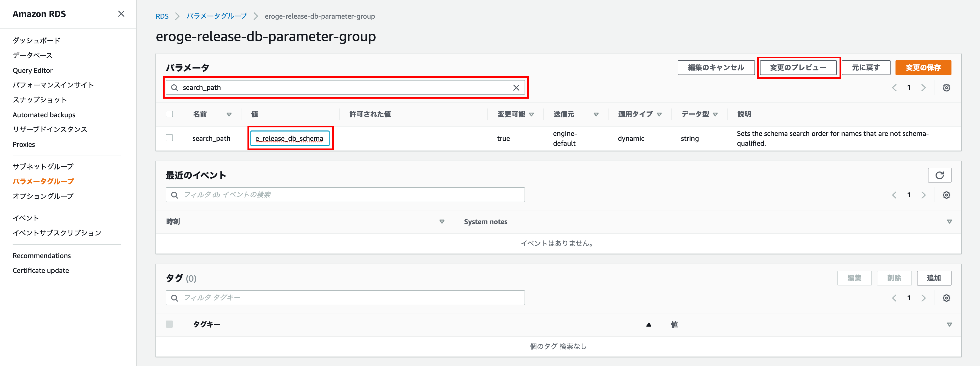Open parameter table settings gear
980x366 pixels.
click(946, 87)
